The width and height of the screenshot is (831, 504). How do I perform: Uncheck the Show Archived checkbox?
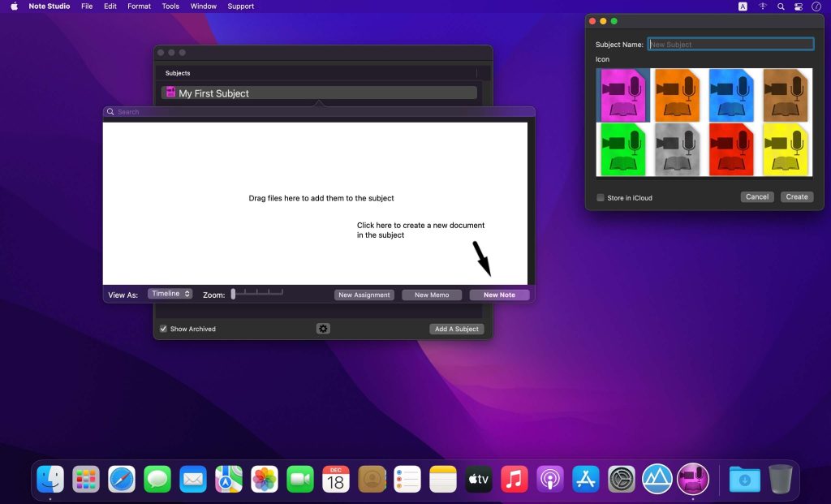(163, 329)
